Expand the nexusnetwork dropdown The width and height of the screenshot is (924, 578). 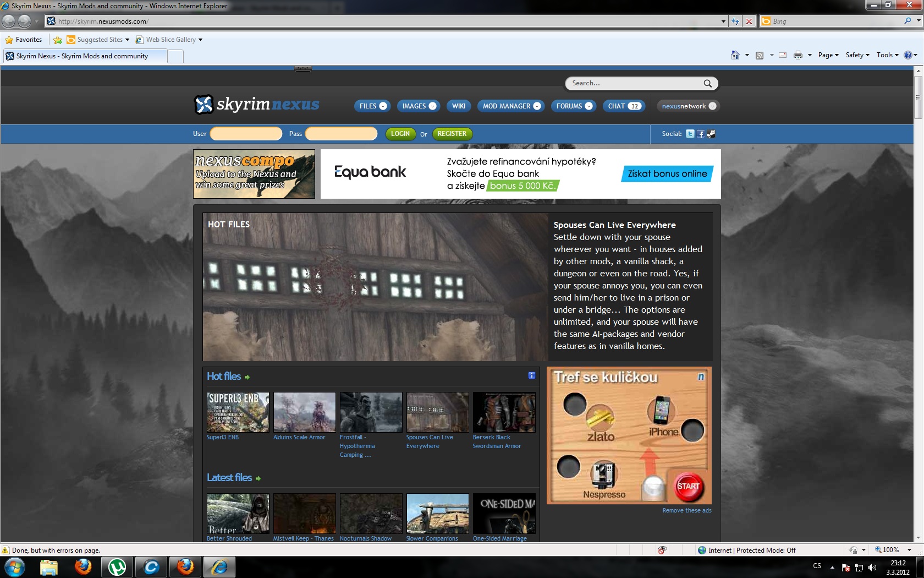pyautogui.click(x=713, y=106)
